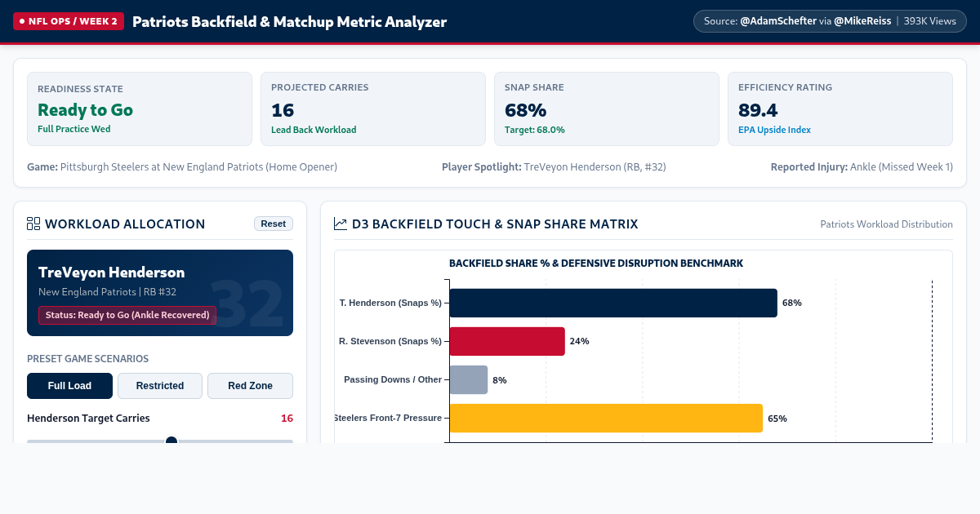Select the Restricted scenario preset
Image resolution: width=980 pixels, height=514 pixels.
point(160,386)
